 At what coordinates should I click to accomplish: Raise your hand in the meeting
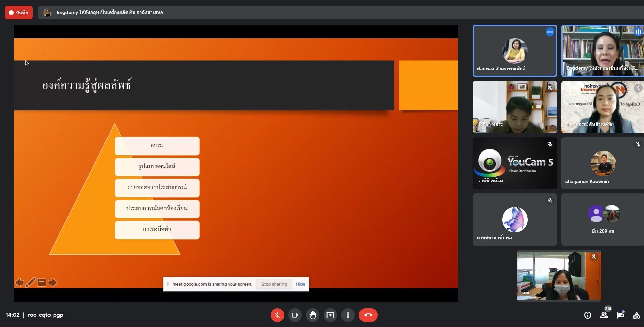pyautogui.click(x=312, y=315)
